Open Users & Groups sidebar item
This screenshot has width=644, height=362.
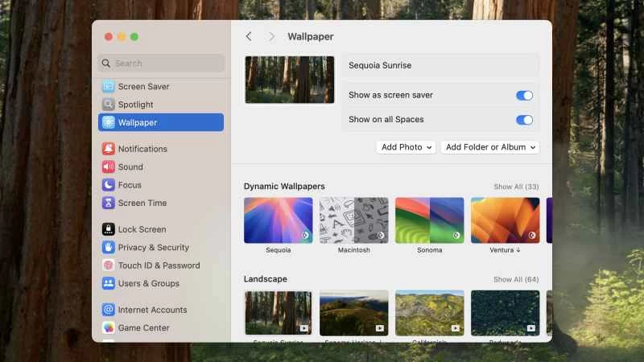(150, 283)
